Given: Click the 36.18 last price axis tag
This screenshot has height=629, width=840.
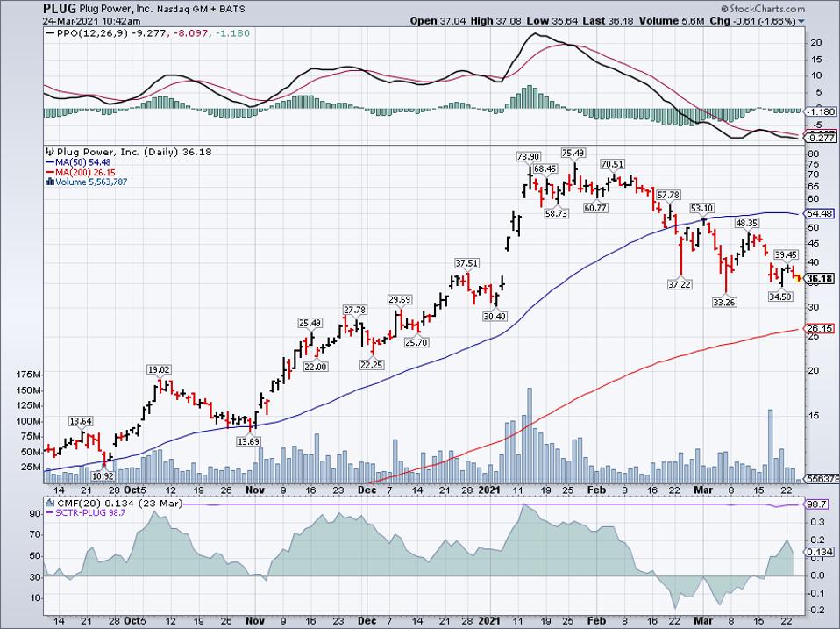Looking at the screenshot, I should tap(820, 279).
